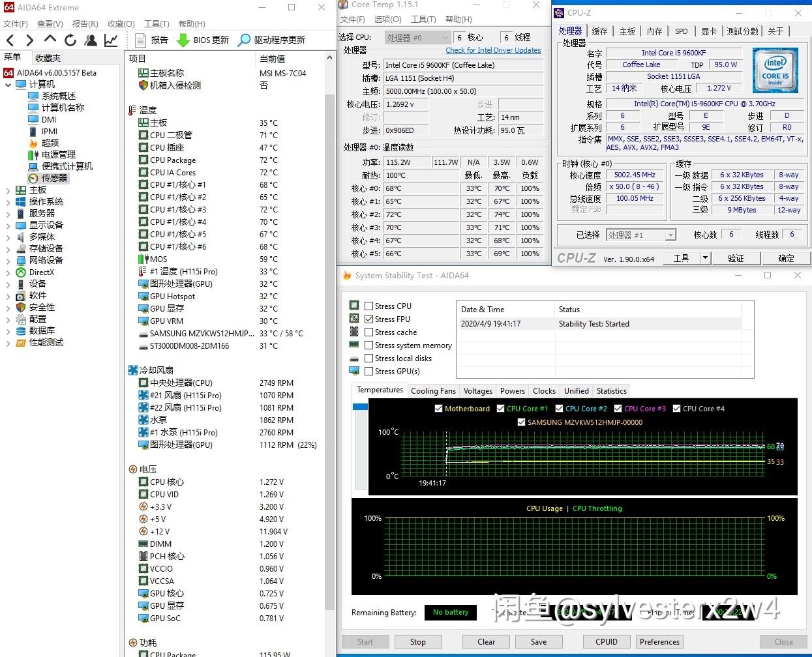Screen dimensions: 812x657
Task: Open the 报告 report toolbar button
Action: point(151,40)
